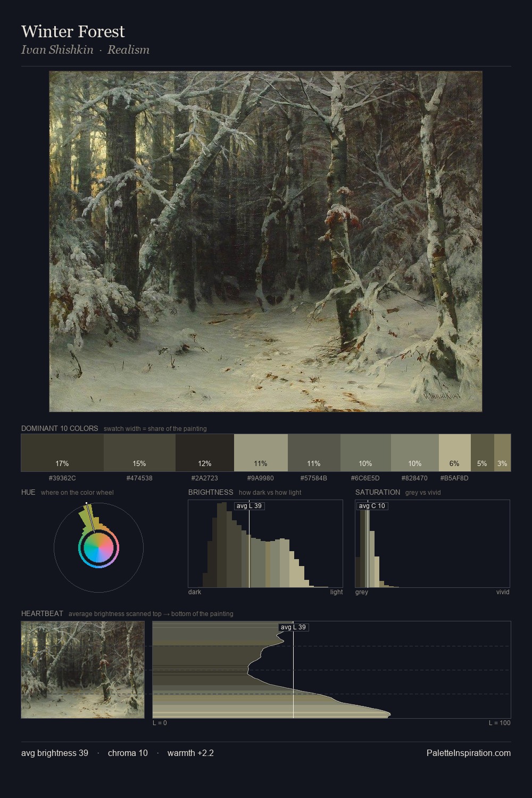Click the hex label #828470
Image resolution: width=532 pixels, height=798 pixels.
point(414,478)
